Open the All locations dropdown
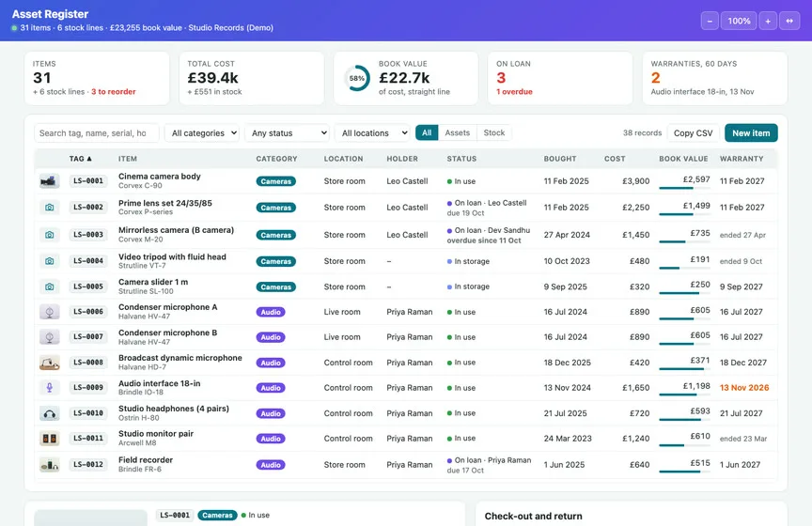Screen dimensions: 812x526 [x=372, y=133]
